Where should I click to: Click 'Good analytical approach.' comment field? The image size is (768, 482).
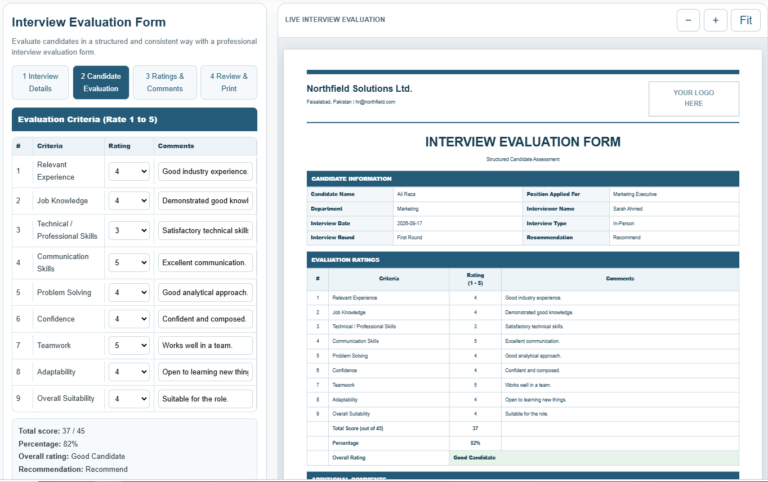[x=205, y=292]
